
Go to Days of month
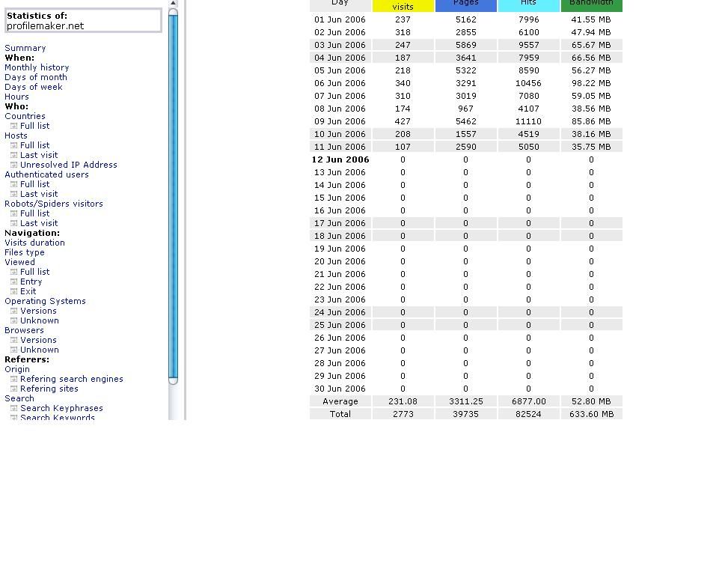point(36,77)
